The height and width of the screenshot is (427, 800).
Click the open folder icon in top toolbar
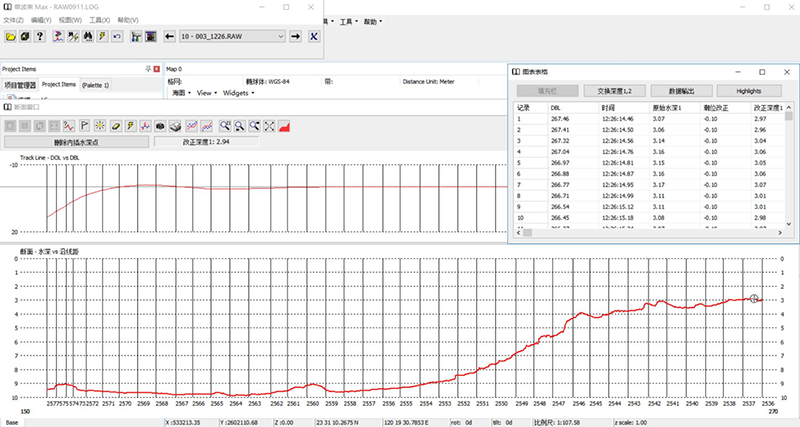click(x=11, y=37)
